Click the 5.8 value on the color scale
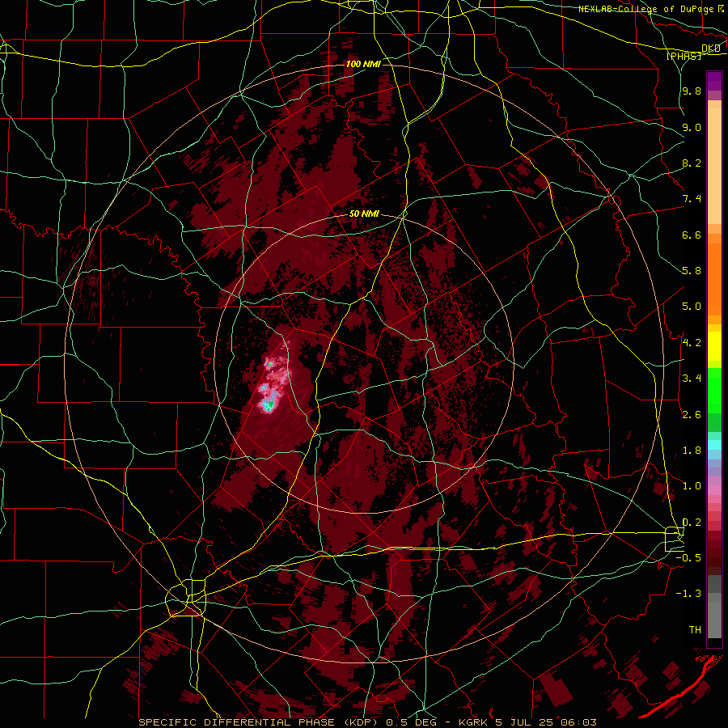Screen dimensions: 728x728 [692, 271]
